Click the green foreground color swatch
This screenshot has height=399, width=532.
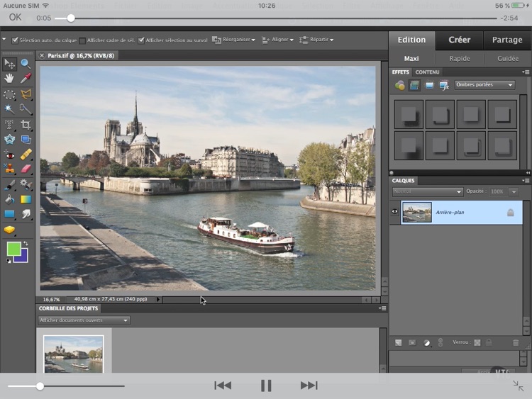tap(13, 248)
